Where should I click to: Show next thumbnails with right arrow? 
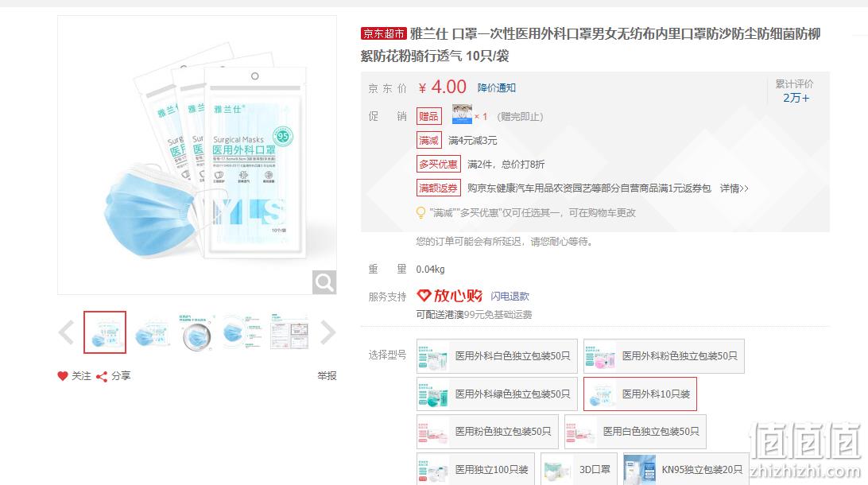coord(327,332)
